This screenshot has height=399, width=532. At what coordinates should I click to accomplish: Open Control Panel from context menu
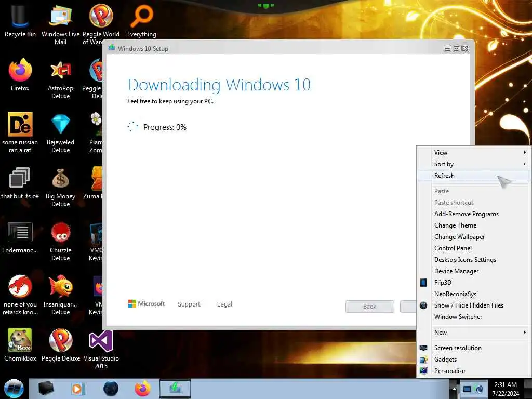click(473, 248)
